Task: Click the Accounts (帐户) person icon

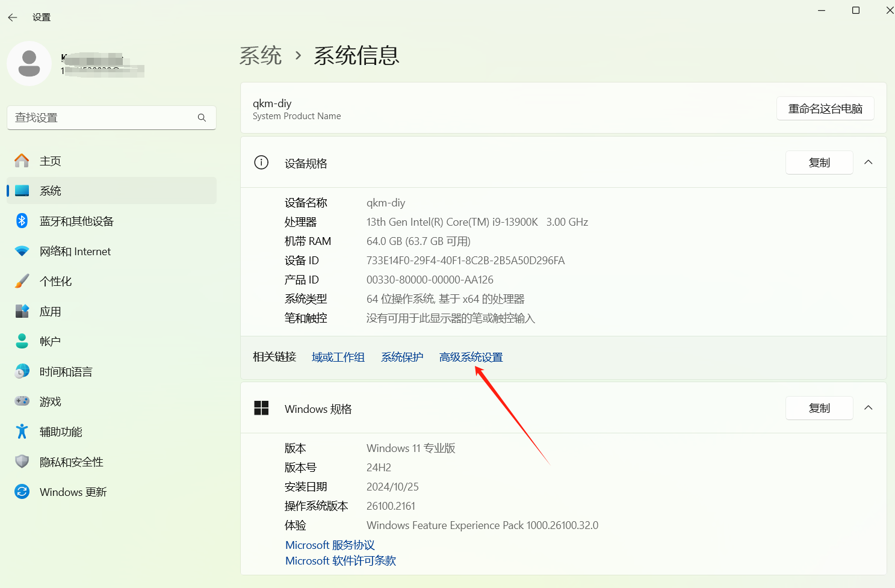Action: (x=22, y=341)
